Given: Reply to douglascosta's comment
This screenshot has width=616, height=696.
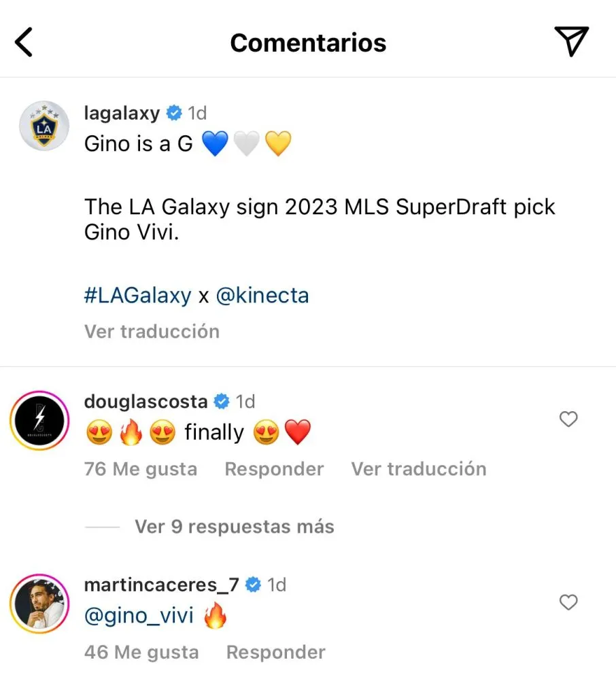Looking at the screenshot, I should pos(274,469).
